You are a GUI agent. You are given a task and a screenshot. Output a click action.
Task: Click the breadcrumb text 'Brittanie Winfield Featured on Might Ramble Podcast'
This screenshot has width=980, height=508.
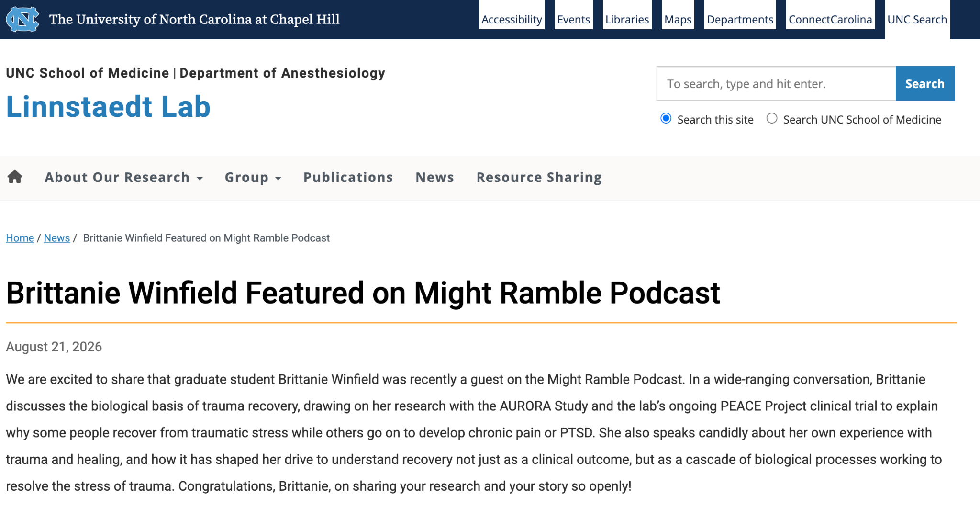tap(206, 238)
